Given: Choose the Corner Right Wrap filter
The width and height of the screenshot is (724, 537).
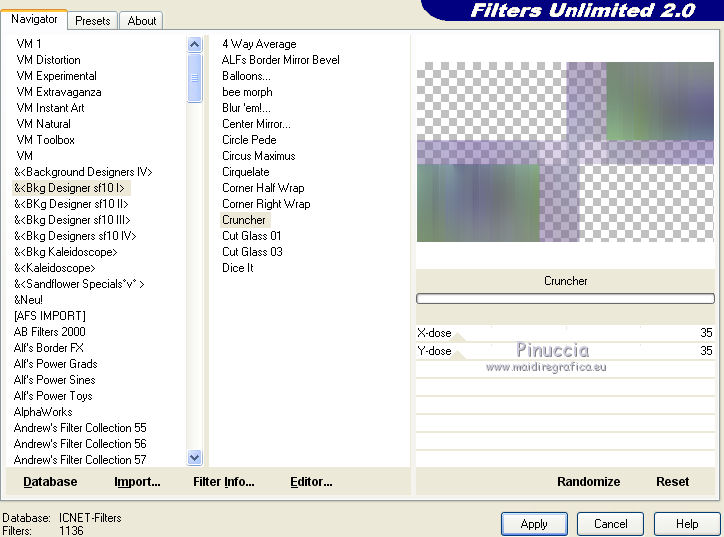Looking at the screenshot, I should (266, 204).
